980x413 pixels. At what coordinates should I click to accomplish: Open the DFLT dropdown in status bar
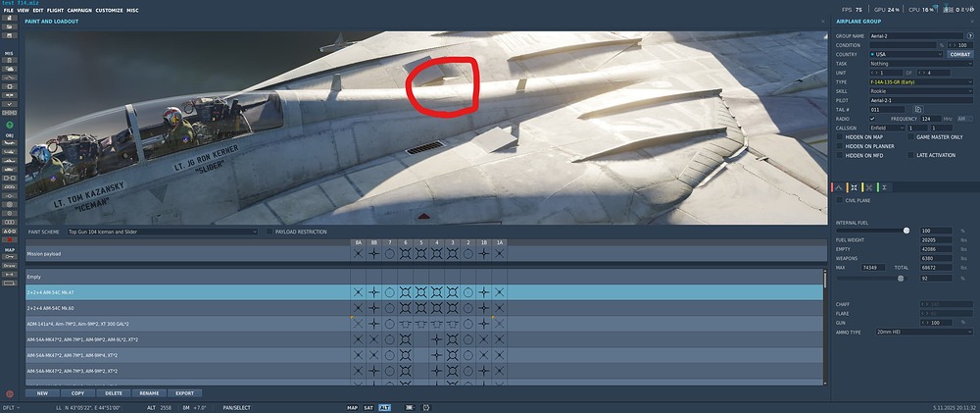[x=11, y=407]
